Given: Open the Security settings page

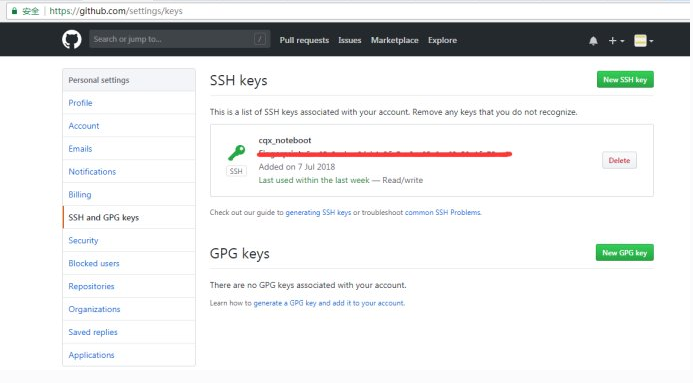Looking at the screenshot, I should click(x=129, y=241).
